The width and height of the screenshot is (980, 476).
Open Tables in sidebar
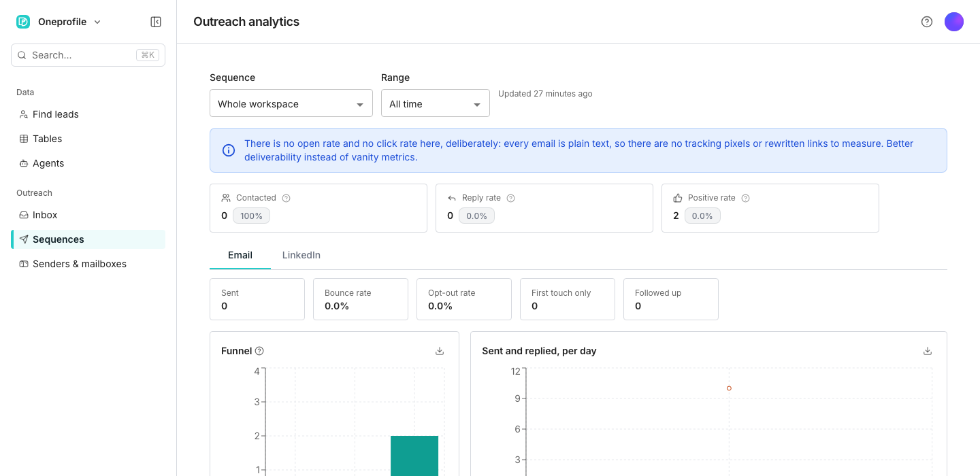88,139
